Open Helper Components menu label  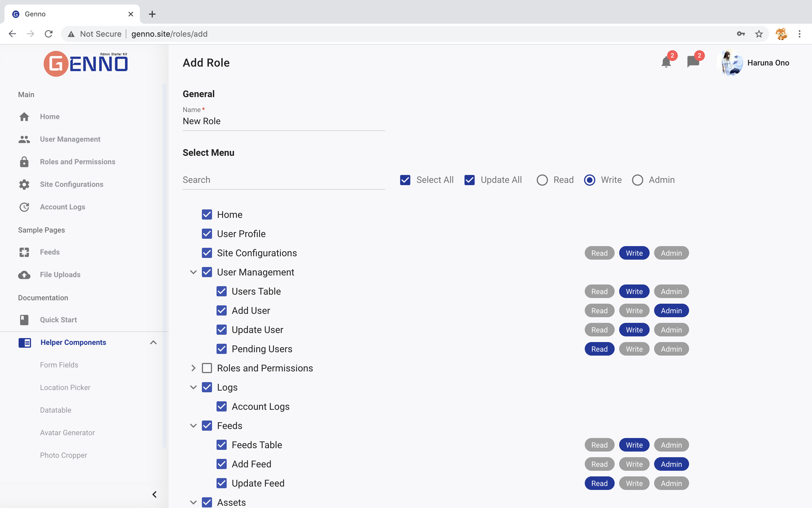click(x=73, y=342)
